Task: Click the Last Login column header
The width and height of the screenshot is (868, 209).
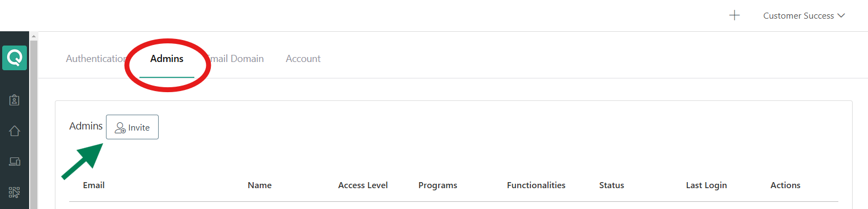Action: [706, 185]
